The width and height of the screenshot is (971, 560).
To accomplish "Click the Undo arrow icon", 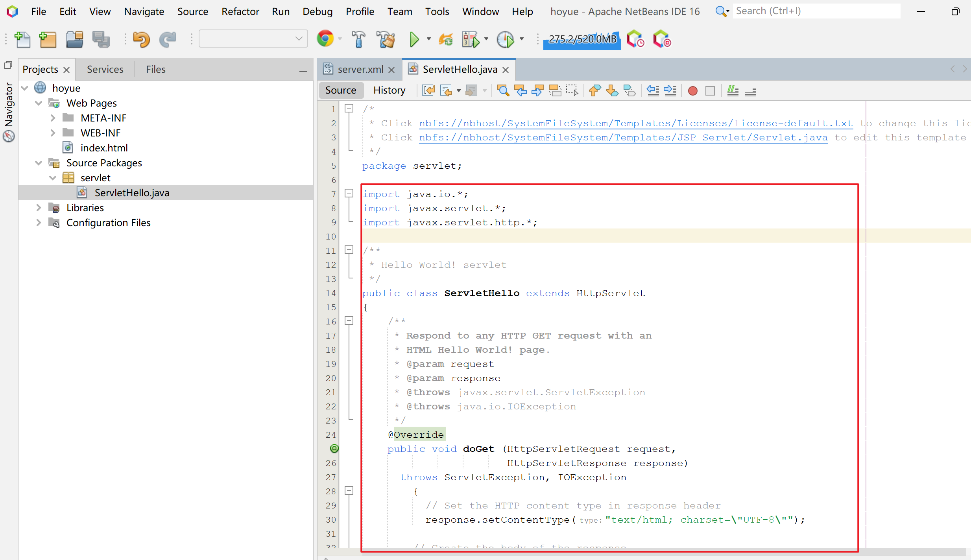I will pyautogui.click(x=141, y=39).
